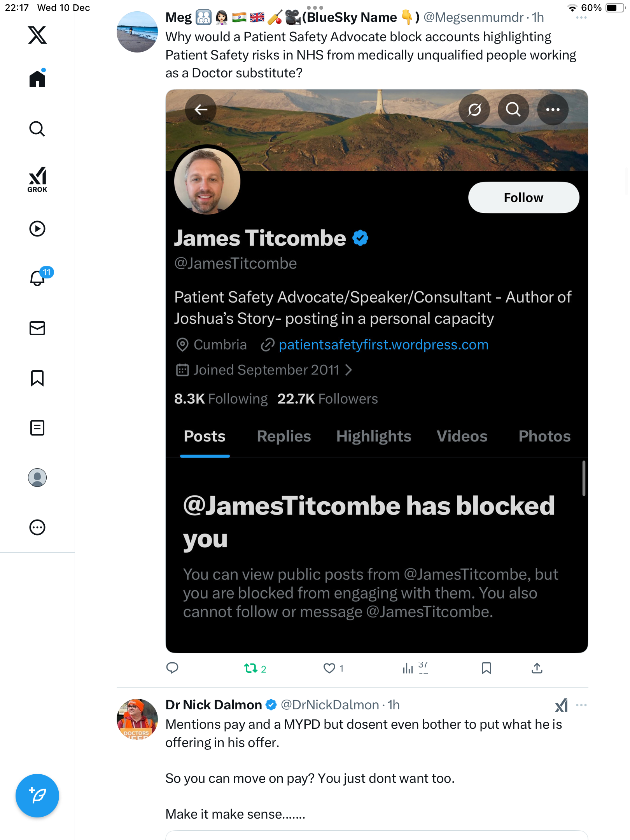Open the @DrNickDalmon handle link
Screen dimensions: 630x840
pos(329,705)
